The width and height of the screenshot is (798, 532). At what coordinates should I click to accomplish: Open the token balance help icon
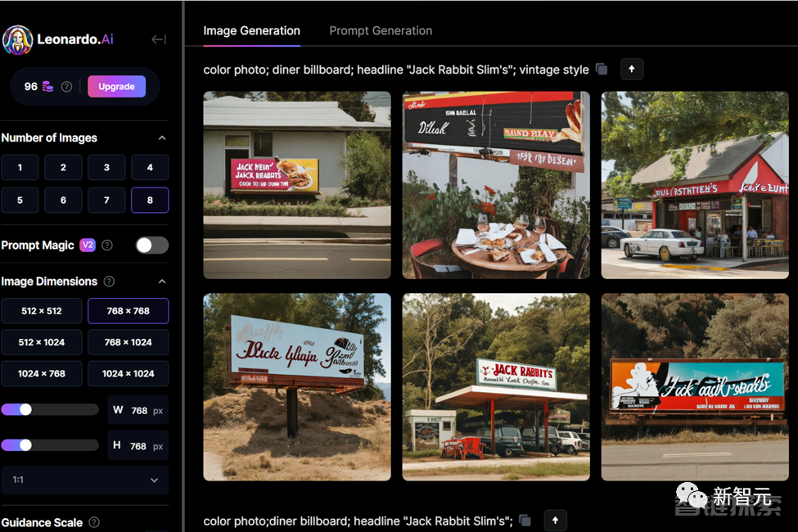66,87
